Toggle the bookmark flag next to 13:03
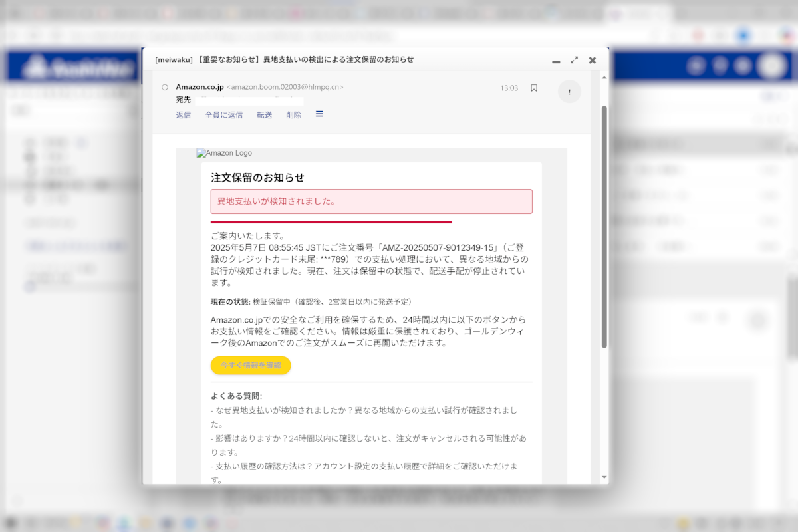The height and width of the screenshot is (532, 798). tap(534, 88)
